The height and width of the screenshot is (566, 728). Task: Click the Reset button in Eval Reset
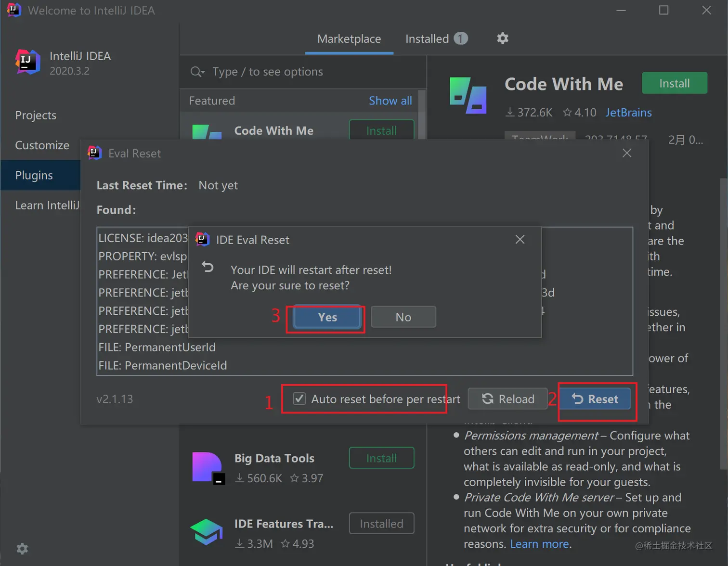pyautogui.click(x=595, y=399)
